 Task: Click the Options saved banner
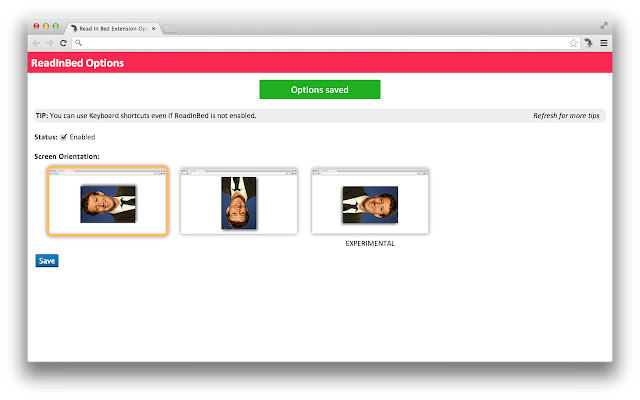[x=320, y=89]
